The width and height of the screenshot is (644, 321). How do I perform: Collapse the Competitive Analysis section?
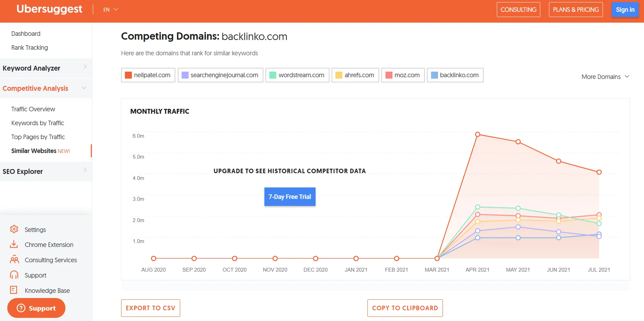coord(45,88)
